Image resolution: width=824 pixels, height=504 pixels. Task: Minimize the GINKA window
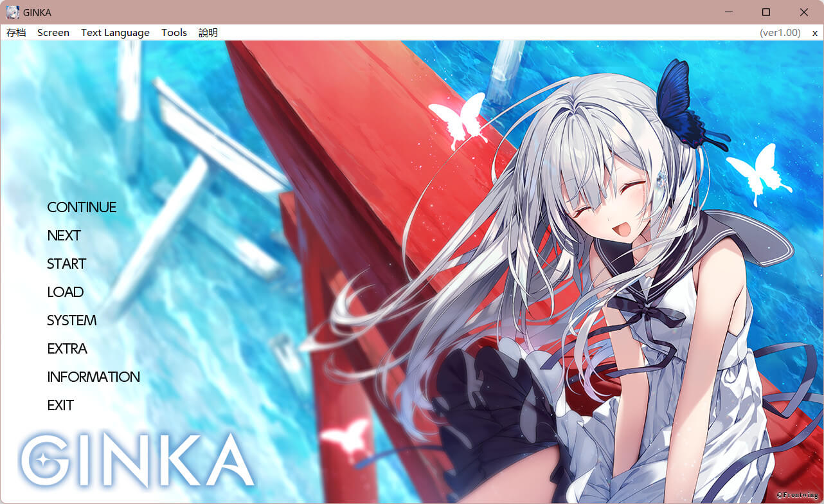tap(729, 12)
